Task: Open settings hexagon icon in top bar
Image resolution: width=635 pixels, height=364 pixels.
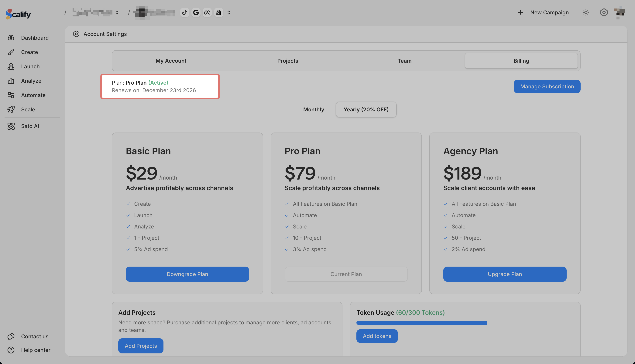Action: (604, 12)
